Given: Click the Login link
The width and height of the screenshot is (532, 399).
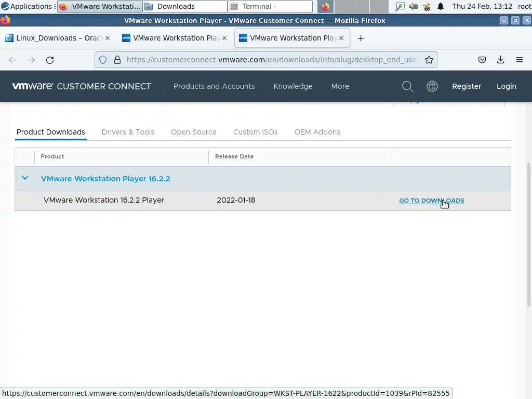Looking at the screenshot, I should point(506,86).
